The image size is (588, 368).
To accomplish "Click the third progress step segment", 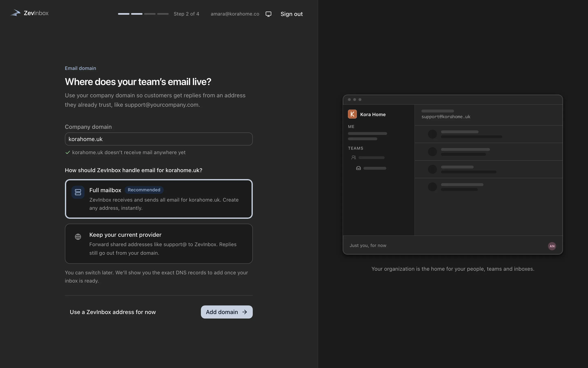I will pyautogui.click(x=150, y=14).
